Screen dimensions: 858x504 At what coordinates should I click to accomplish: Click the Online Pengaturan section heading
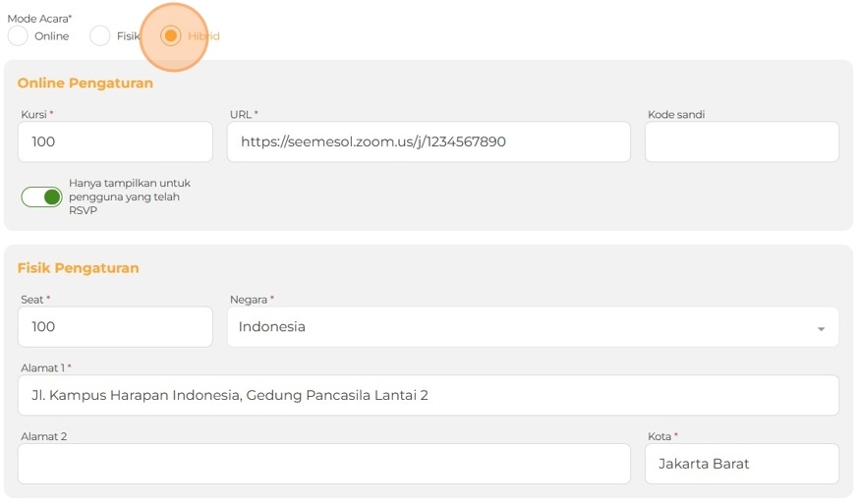click(86, 84)
